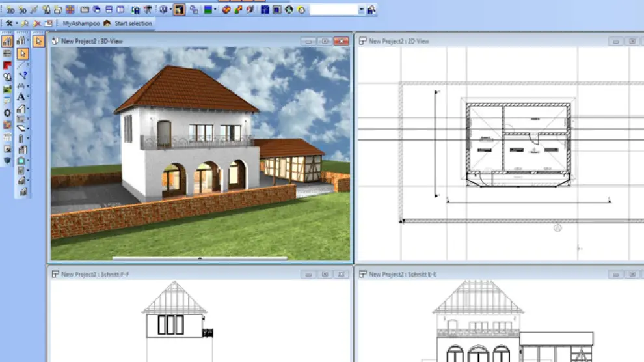This screenshot has height=362, width=644.
Task: Switch to 2D view mode icon
Action: [10, 10]
